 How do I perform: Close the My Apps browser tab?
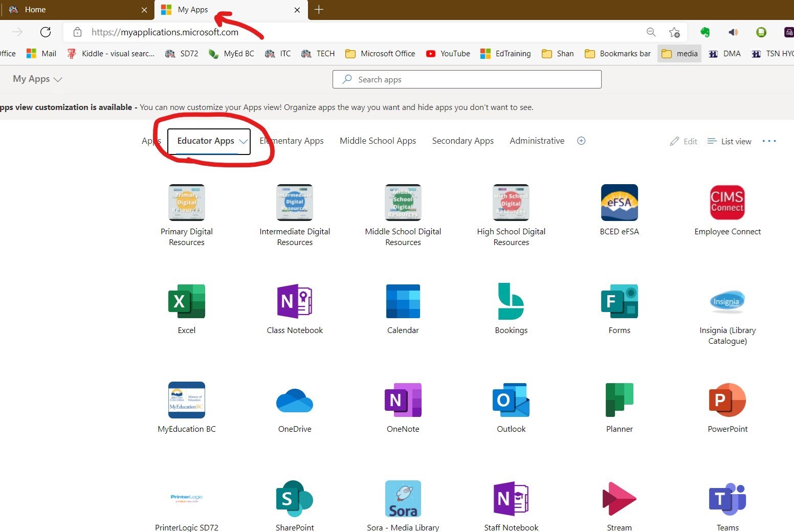pos(297,10)
